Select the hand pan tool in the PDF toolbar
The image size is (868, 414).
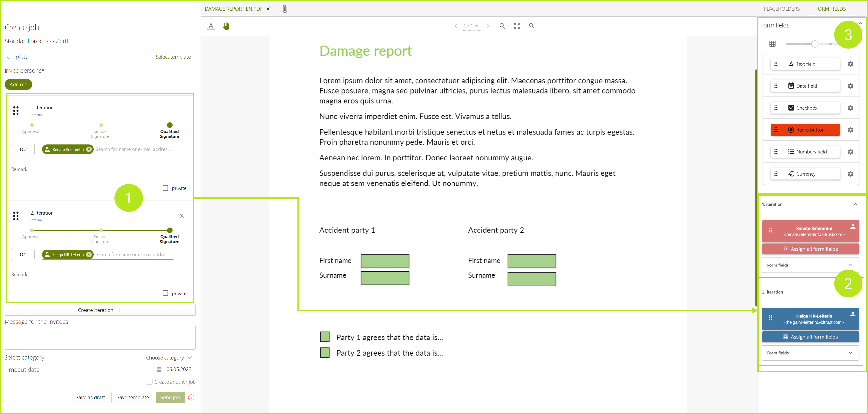pos(225,26)
